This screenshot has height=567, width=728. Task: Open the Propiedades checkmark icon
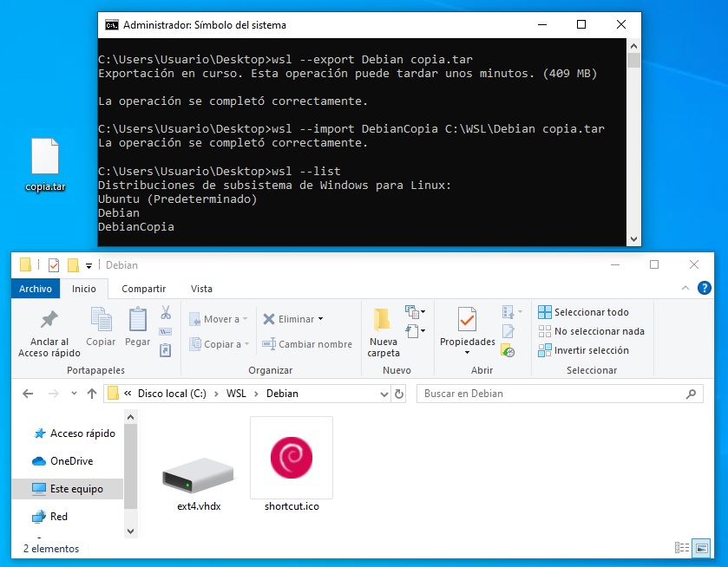[467, 319]
